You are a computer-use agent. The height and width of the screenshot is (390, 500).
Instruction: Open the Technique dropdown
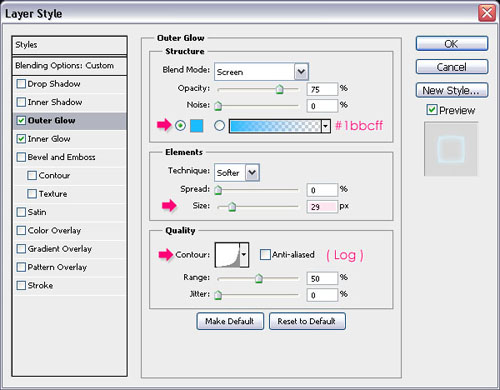252,173
